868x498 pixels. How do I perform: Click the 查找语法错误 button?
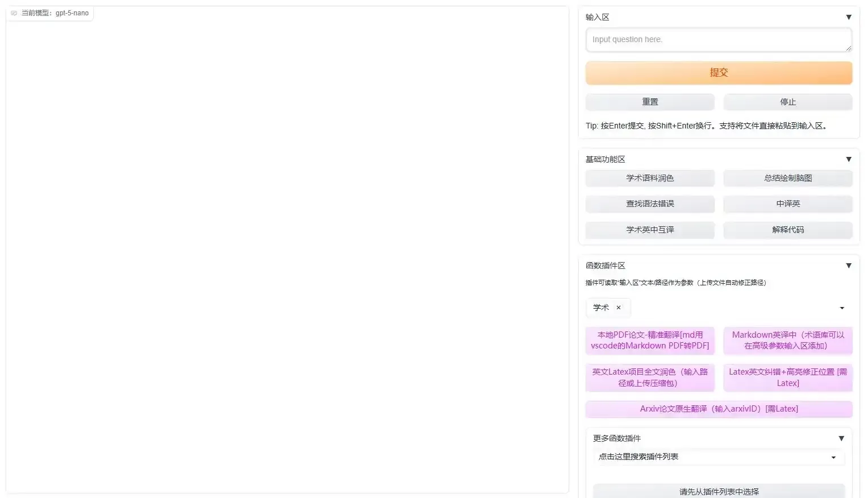coord(650,204)
